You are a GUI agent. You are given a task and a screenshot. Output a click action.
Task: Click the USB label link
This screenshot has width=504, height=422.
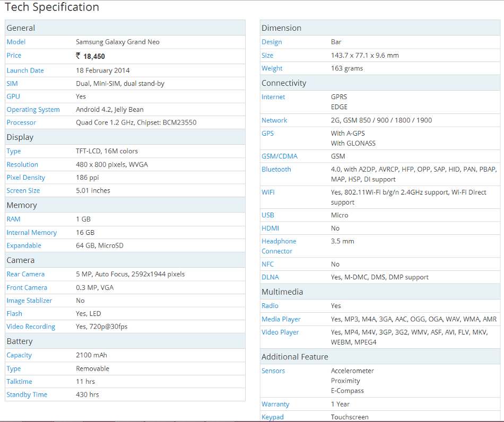point(268,215)
